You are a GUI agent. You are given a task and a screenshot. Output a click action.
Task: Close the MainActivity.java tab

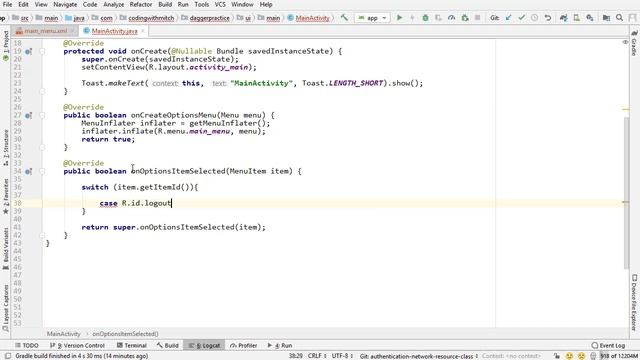tap(143, 31)
